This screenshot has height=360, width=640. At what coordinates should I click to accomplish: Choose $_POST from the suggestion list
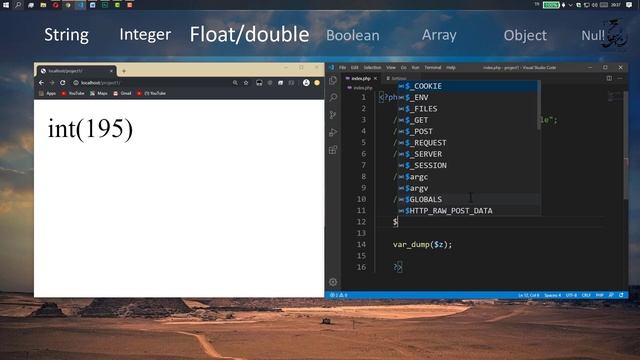coord(468,131)
